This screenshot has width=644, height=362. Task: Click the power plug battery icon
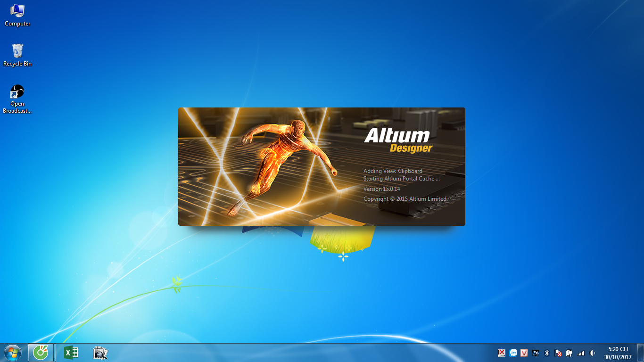tap(570, 353)
